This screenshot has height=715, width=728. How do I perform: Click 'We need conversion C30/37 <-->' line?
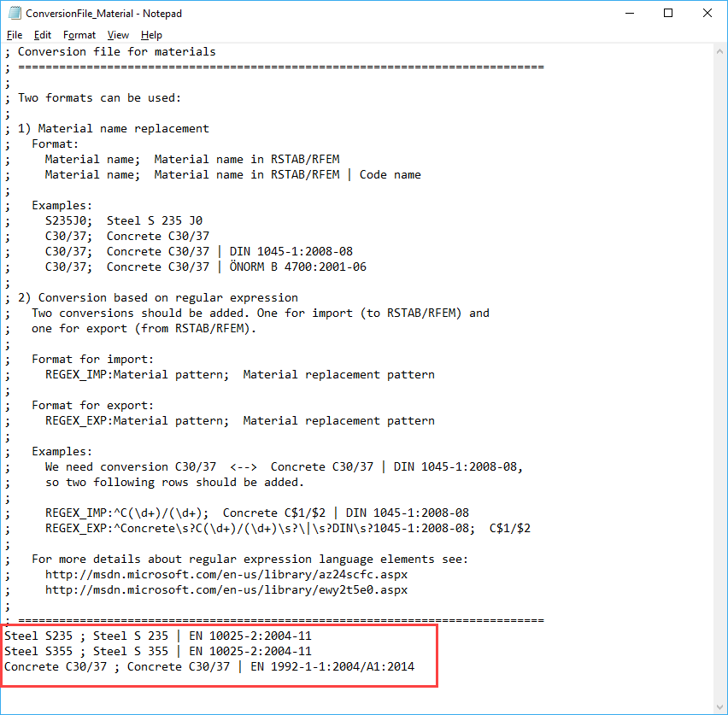click(x=285, y=467)
